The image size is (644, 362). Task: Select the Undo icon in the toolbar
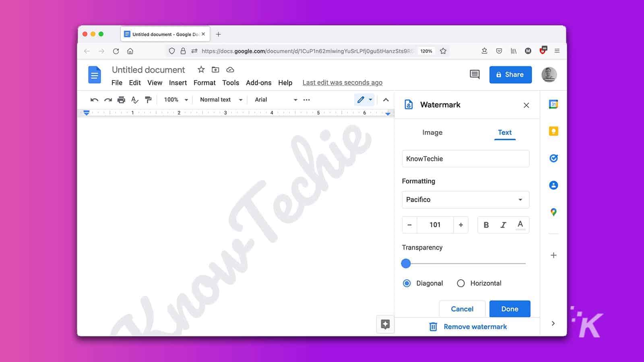pyautogui.click(x=94, y=99)
